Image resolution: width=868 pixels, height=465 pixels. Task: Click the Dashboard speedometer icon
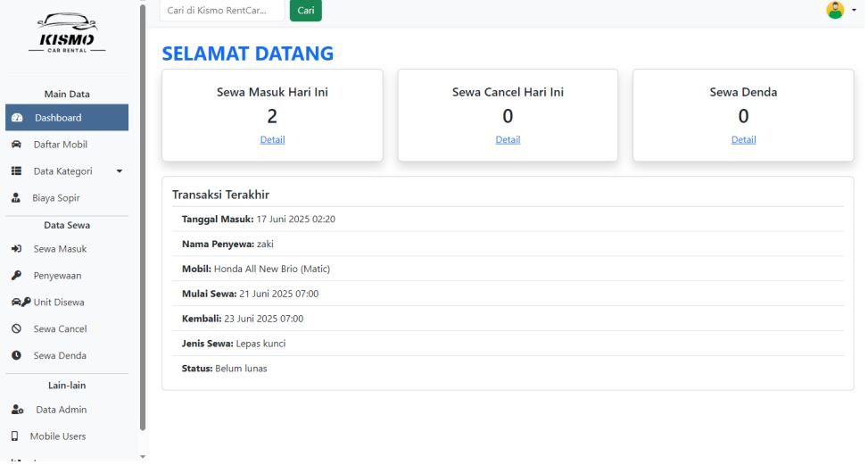coord(16,118)
